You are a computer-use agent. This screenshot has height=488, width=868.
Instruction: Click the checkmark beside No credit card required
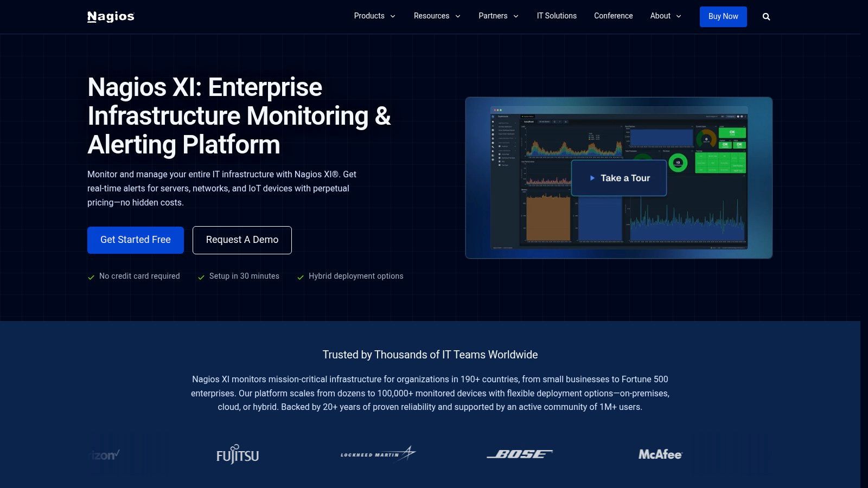coord(91,277)
